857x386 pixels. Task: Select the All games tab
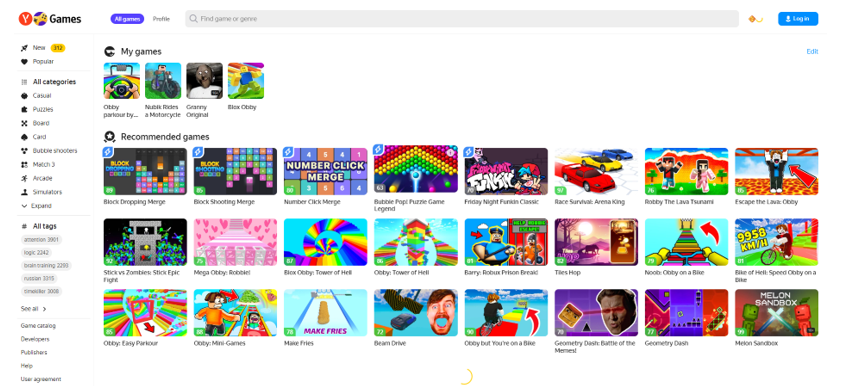(127, 19)
